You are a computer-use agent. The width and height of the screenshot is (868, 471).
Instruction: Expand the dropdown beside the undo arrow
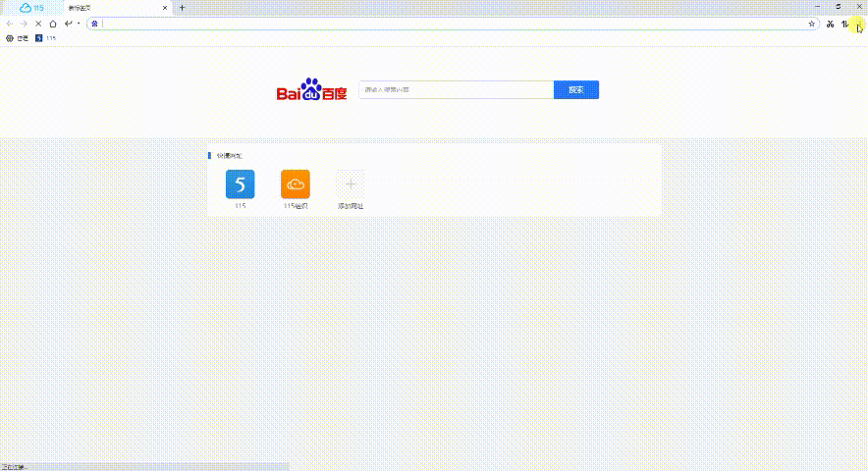(79, 24)
